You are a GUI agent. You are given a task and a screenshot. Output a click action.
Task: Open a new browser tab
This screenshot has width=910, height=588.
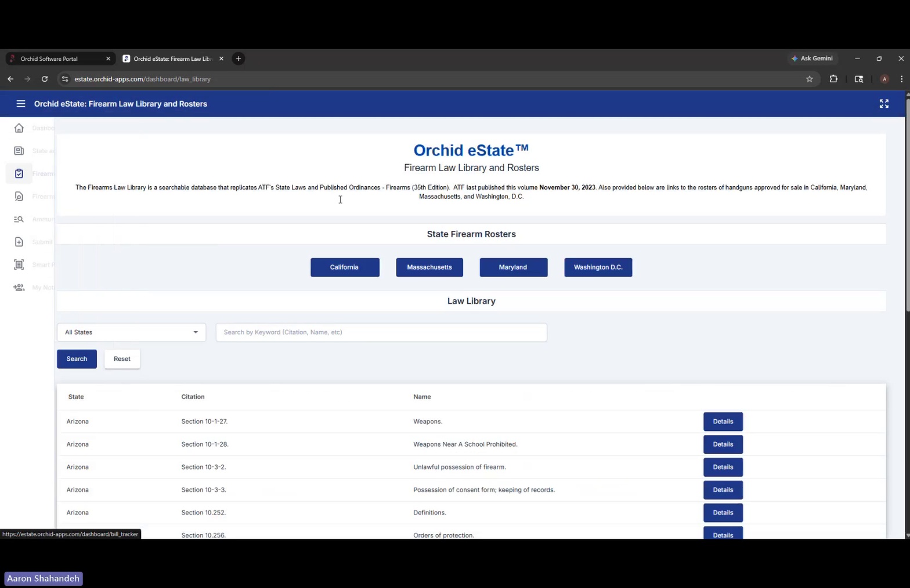coord(239,59)
